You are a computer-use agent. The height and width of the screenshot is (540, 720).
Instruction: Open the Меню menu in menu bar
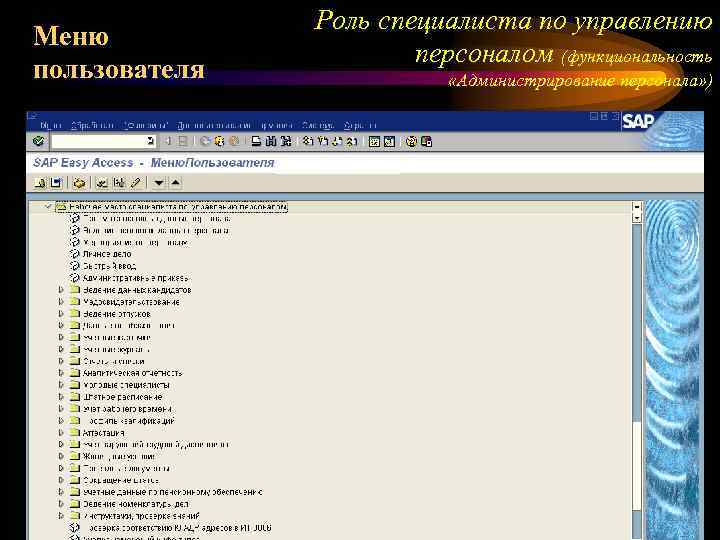pos(51,125)
